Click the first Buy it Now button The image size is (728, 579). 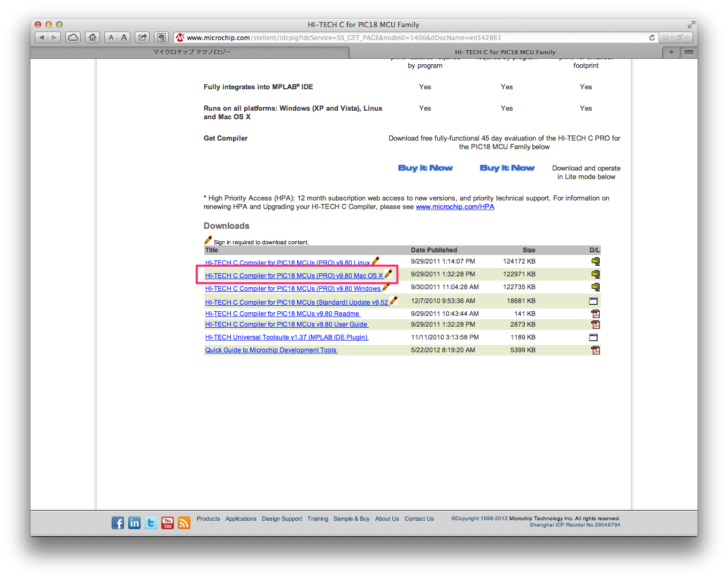(425, 168)
